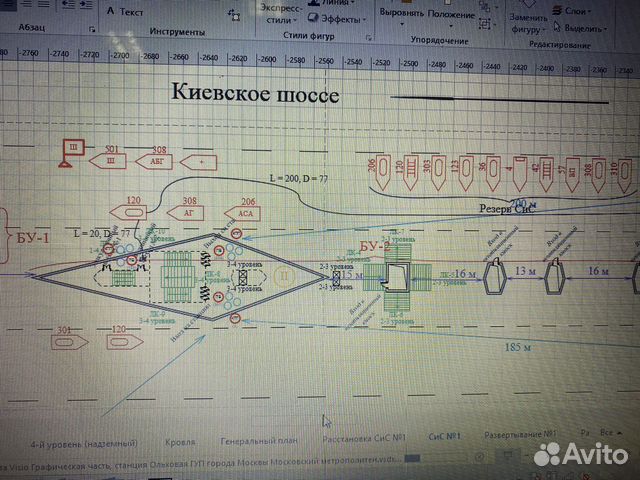
Task: Select the vehicle shape marked with a plus
Action: click(198, 162)
